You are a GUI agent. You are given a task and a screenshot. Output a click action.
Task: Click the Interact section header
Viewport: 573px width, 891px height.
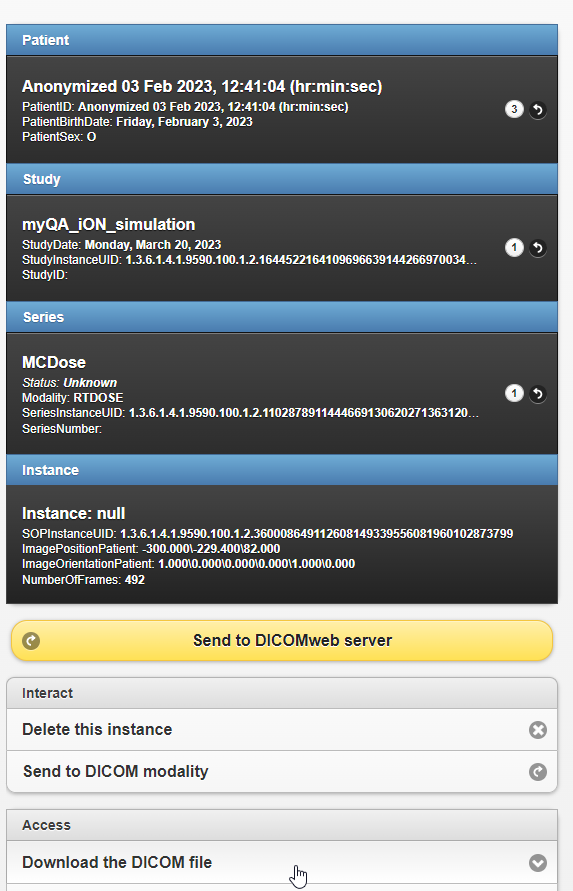click(x=282, y=693)
